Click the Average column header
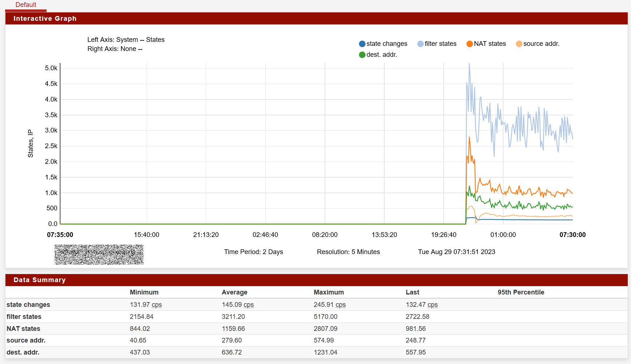Image resolution: width=631 pixels, height=364 pixels. coord(235,292)
